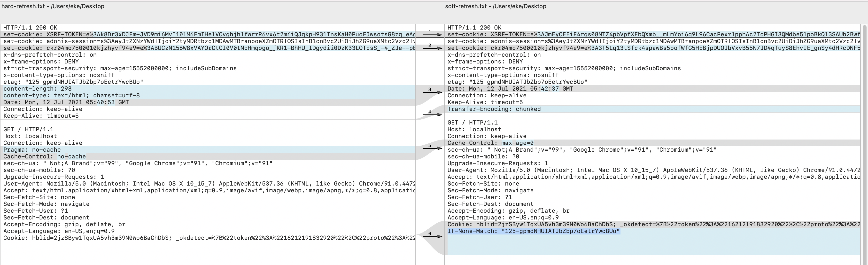Click 'x-frame-options: DENY' in the right pane

(x=485, y=61)
